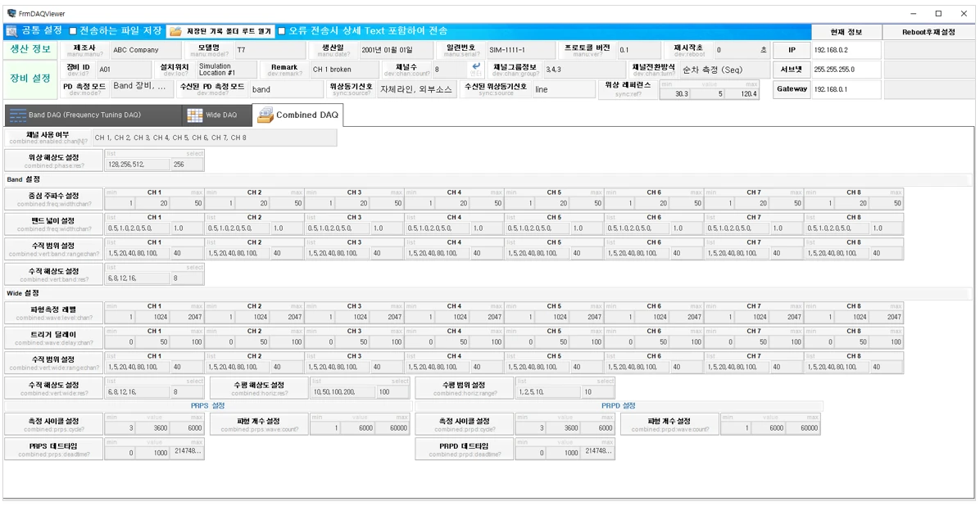Click the Wide DAQ tab's grid icon
Screen dimensions: 980x506
(195, 115)
